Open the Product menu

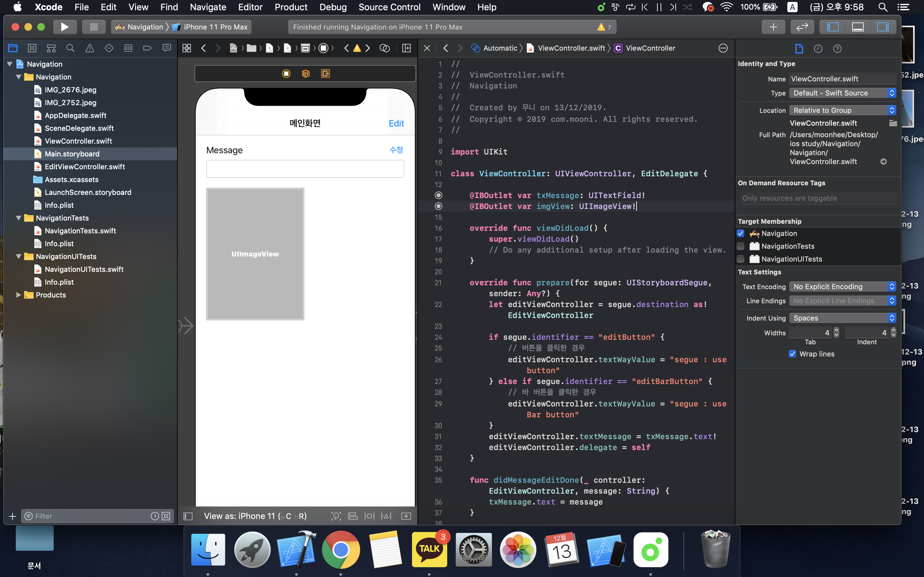point(291,7)
